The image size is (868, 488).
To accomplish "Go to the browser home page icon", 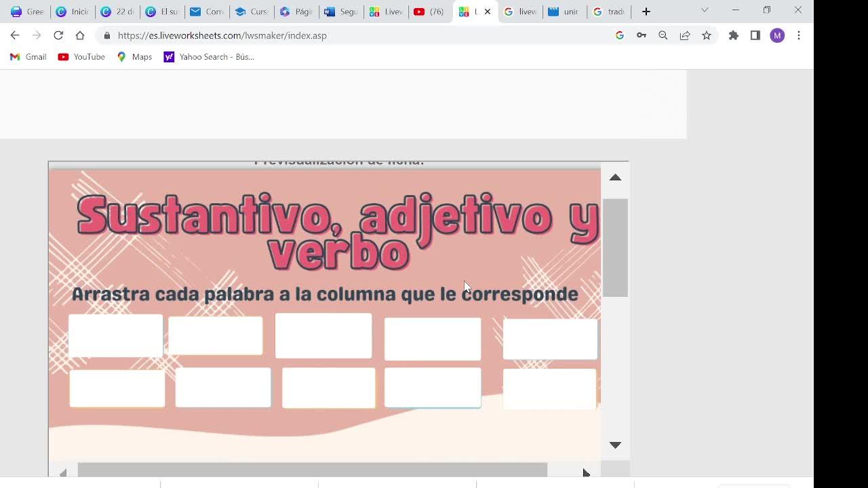I will tap(80, 35).
